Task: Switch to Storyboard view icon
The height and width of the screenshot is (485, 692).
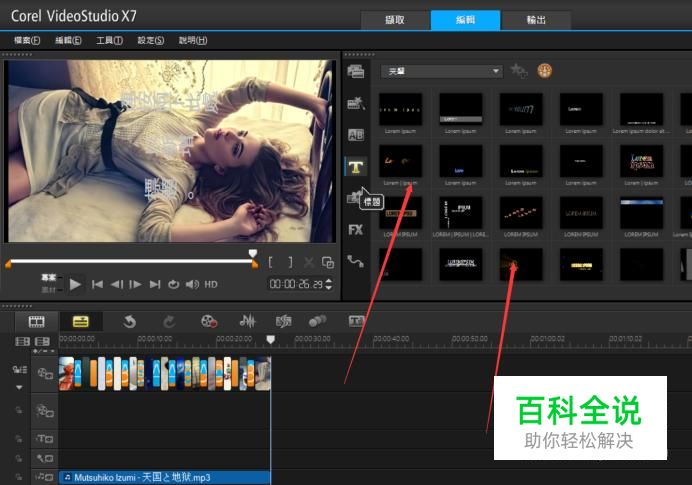Action: click(37, 322)
